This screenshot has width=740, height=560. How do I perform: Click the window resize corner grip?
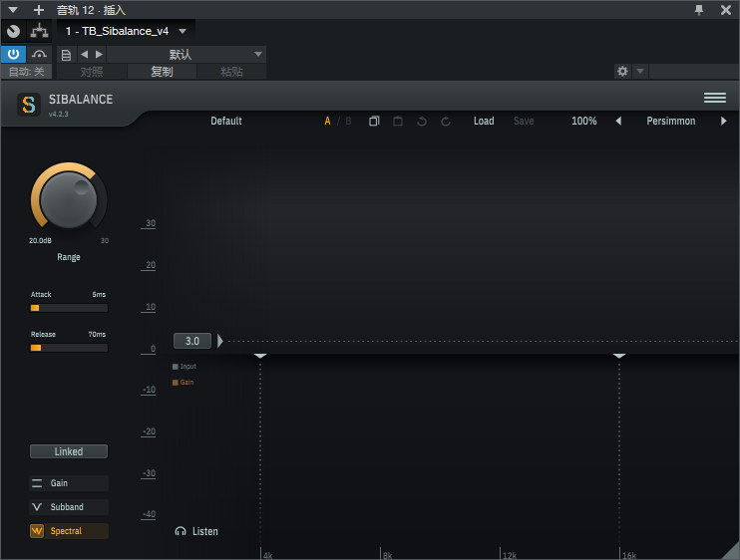[731, 551]
